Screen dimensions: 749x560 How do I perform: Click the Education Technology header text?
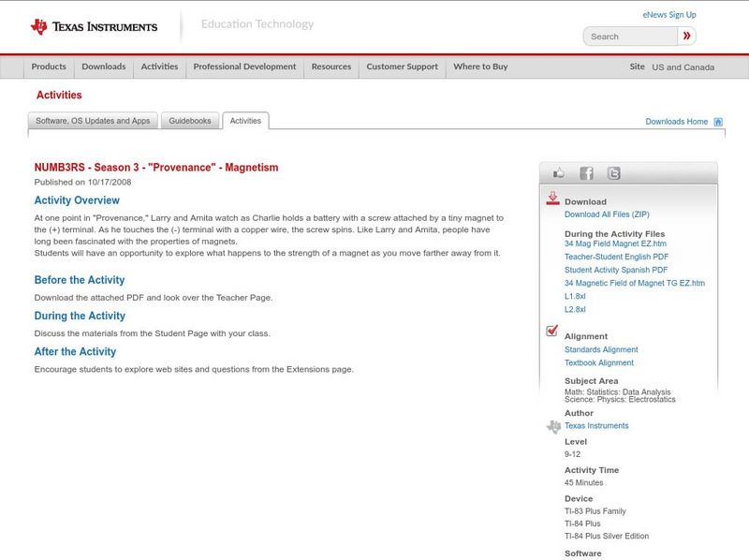tap(257, 24)
